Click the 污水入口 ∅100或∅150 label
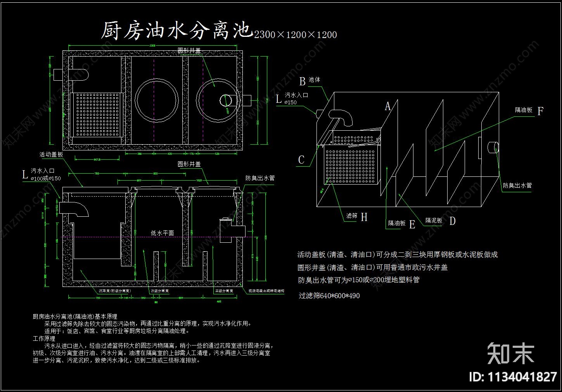562x392 pixels. (x=46, y=174)
